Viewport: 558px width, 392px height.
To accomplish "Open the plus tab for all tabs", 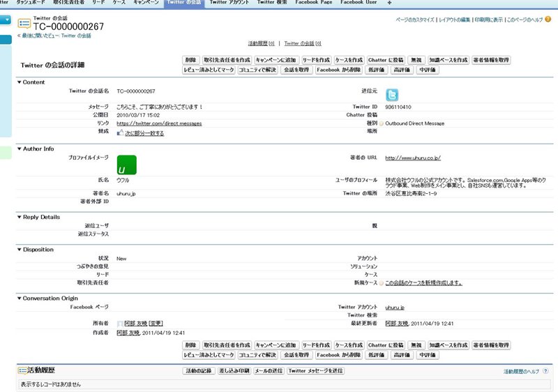I will coord(389,3).
